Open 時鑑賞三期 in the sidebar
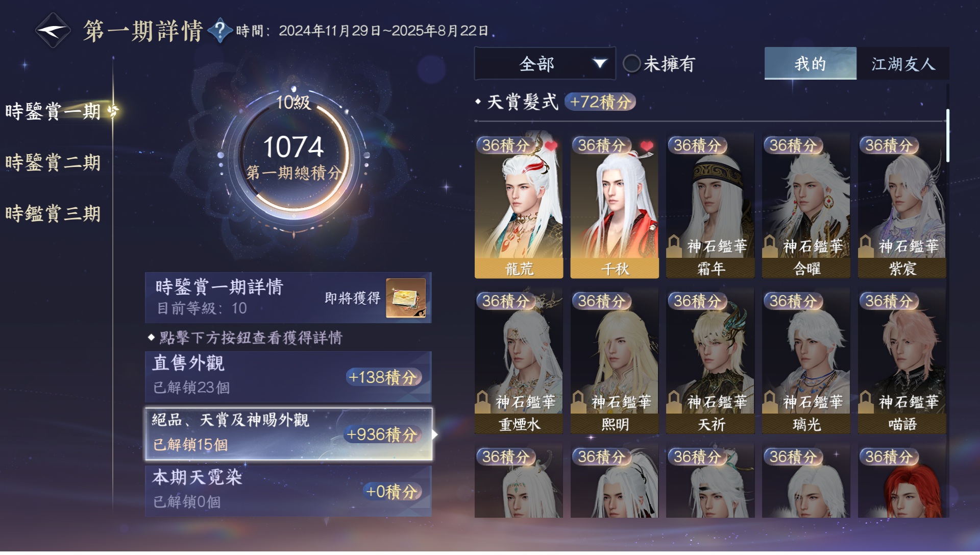This screenshot has height=555, width=980. pyautogui.click(x=53, y=213)
